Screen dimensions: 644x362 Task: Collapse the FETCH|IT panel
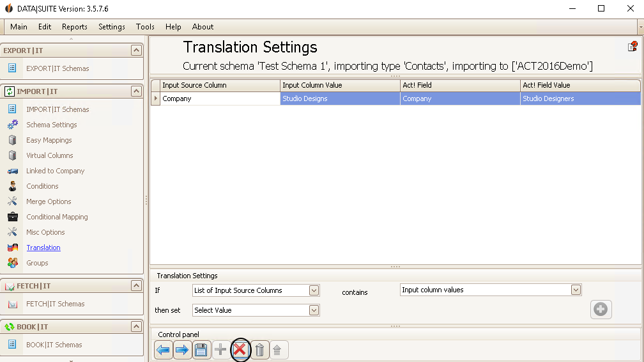click(136, 285)
